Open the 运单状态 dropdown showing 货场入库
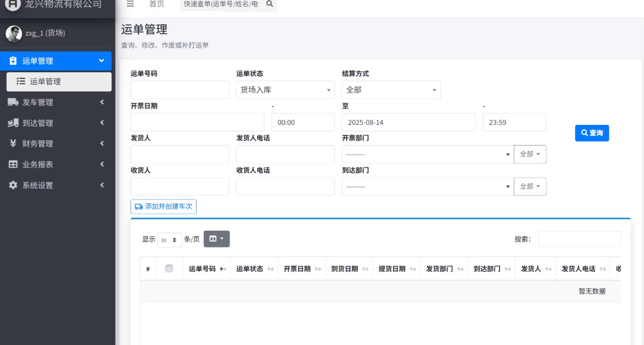The image size is (644, 345). coord(285,90)
